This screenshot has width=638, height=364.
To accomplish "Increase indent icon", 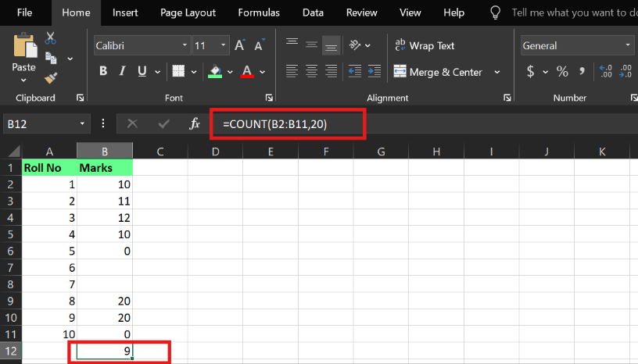I will tap(375, 71).
